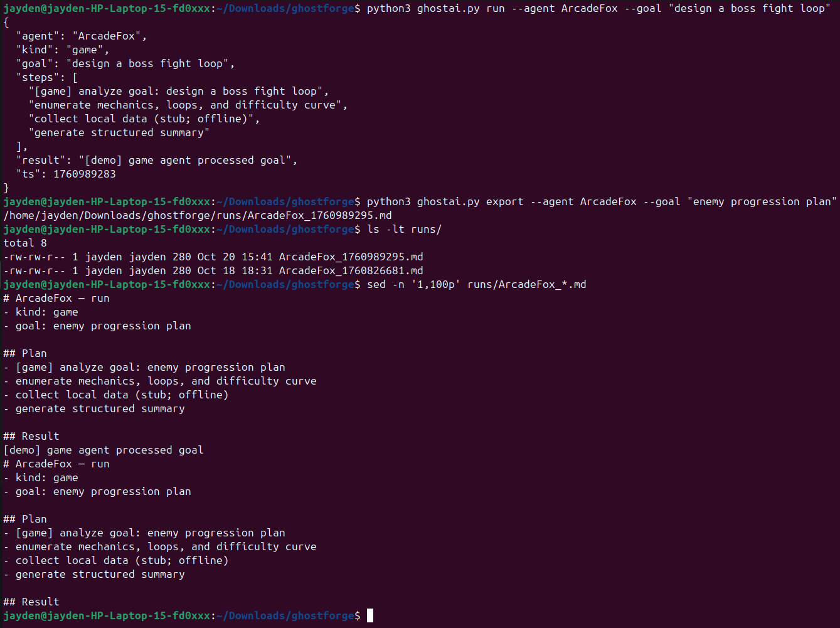Click the older file ArcadeFox_1760826681.md
Screen dimensions: 840x628
[x=350, y=270]
